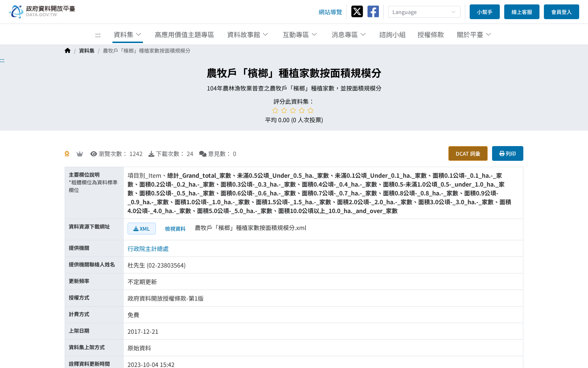The width and height of the screenshot is (588, 368).
Task: Click the 下載次數: 24 text
Action: [x=175, y=154]
